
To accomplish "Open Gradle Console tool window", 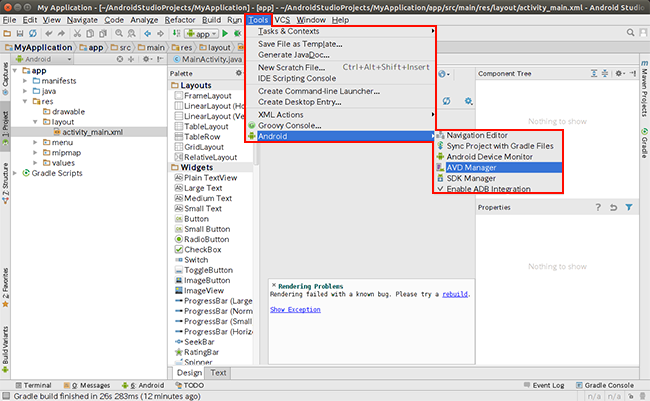I will (x=605, y=385).
